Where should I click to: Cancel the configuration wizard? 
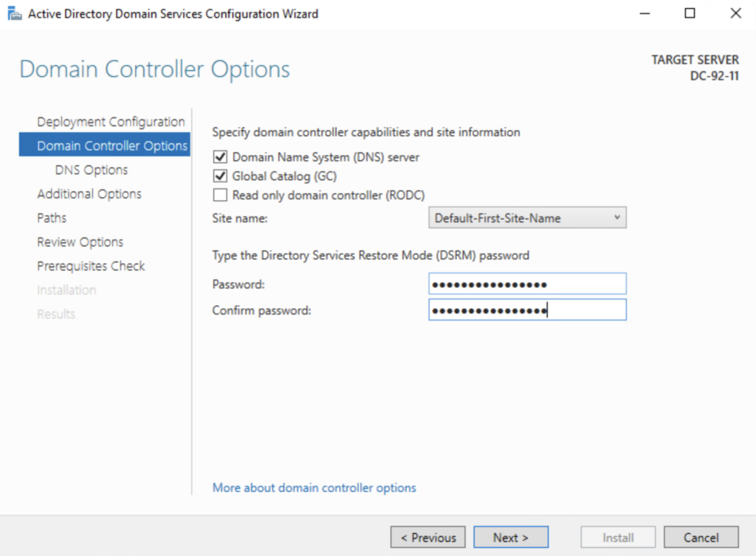click(701, 538)
